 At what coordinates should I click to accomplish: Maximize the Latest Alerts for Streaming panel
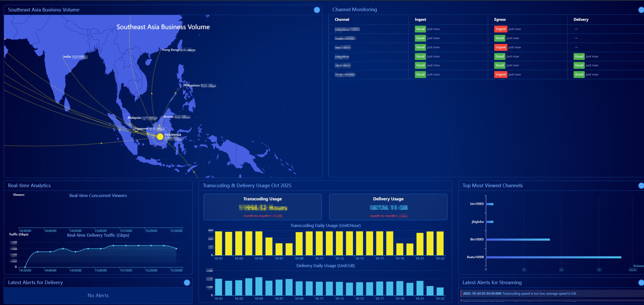coord(641,283)
